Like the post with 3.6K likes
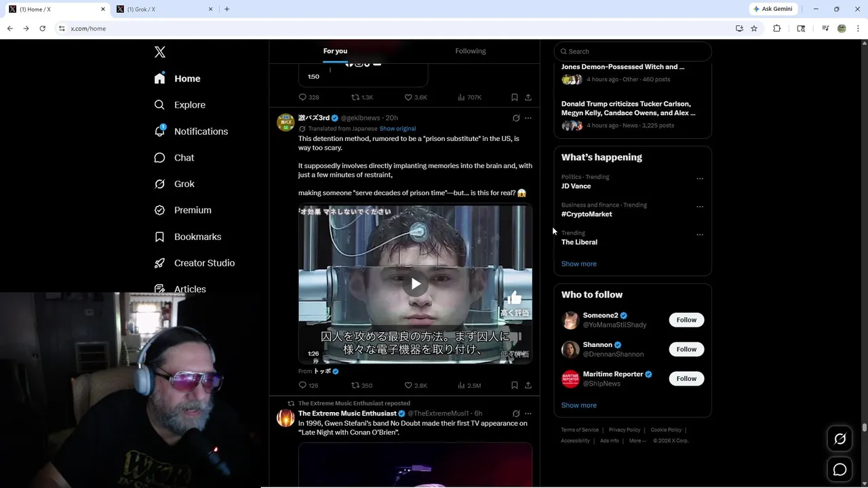The width and height of the screenshot is (868, 488). click(x=416, y=98)
